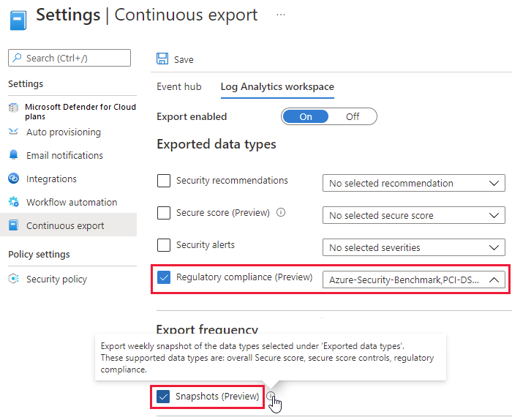Uncheck the Regulatory compliance (Preview) checkbox
The height and width of the screenshot is (420, 512).
coord(164,277)
